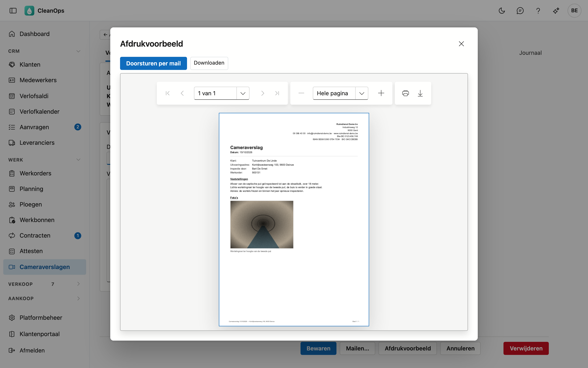
Task: Click the 'Mailen...' button
Action: click(357, 348)
